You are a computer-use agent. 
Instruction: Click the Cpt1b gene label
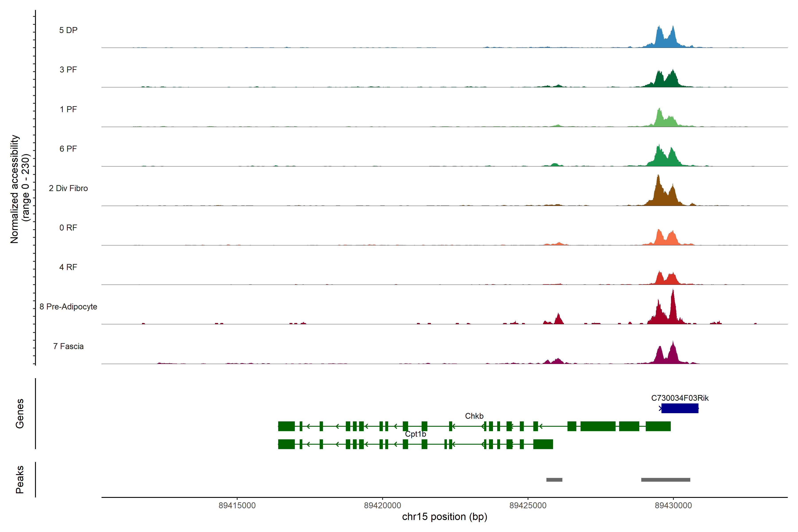415,434
